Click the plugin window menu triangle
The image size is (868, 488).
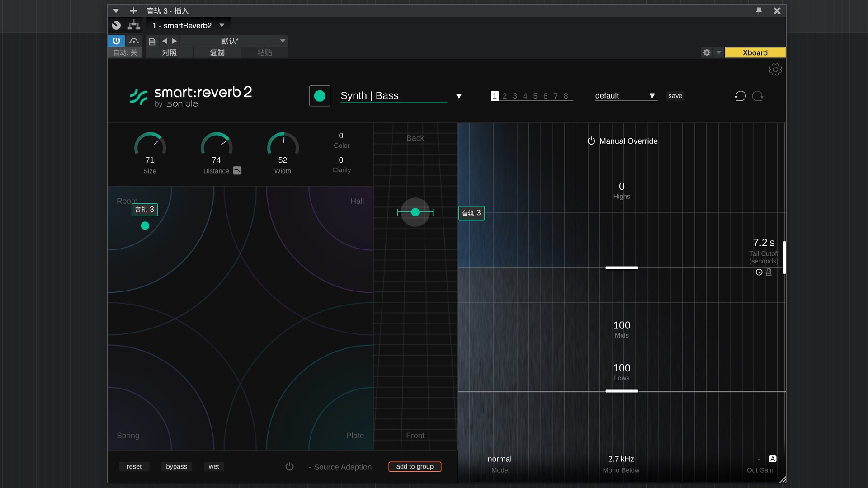point(116,11)
